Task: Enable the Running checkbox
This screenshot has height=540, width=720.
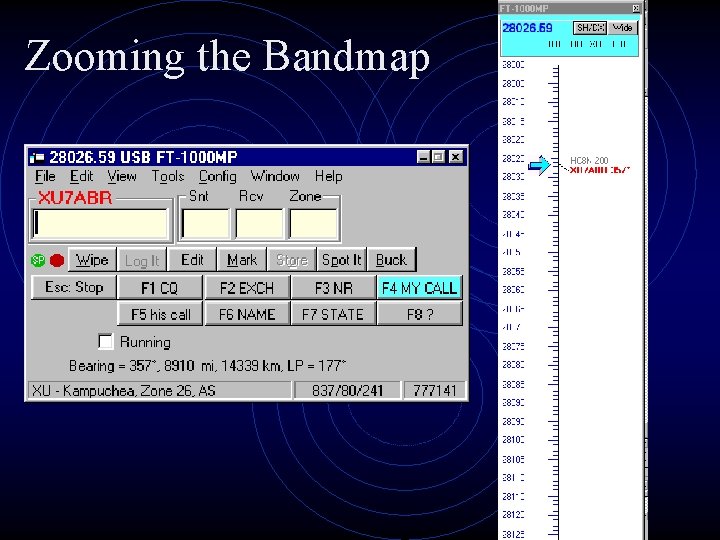Action: tap(106, 342)
